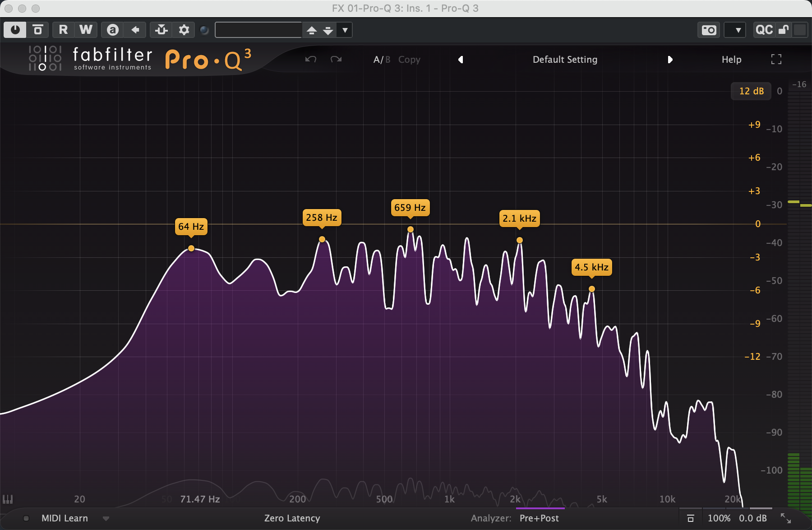Grab the peak dot under 2.1 kHz
812x530 pixels.
tap(520, 240)
